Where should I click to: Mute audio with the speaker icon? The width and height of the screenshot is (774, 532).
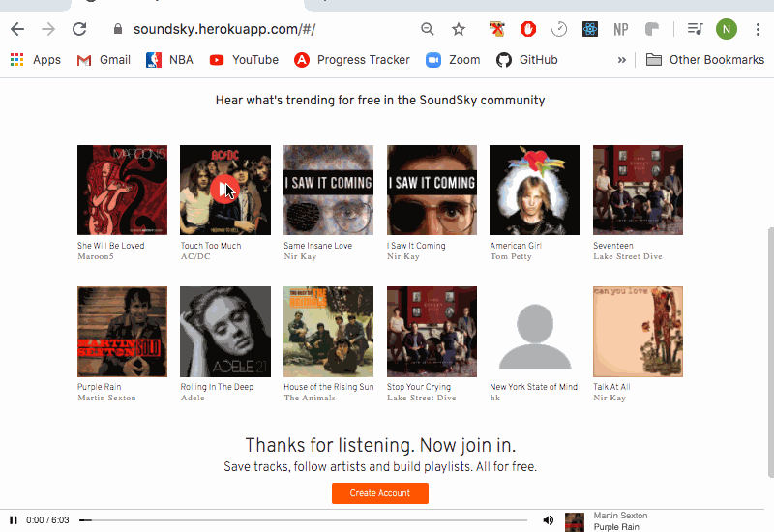click(548, 520)
